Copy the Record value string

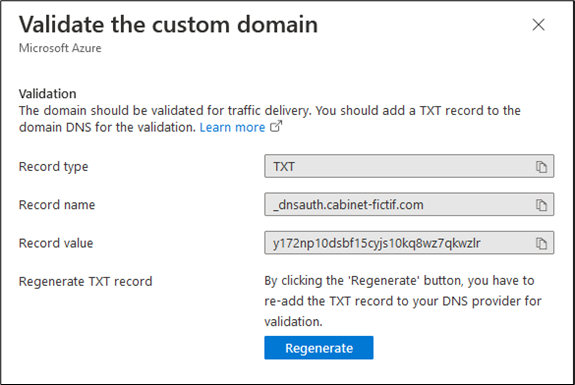tap(541, 243)
